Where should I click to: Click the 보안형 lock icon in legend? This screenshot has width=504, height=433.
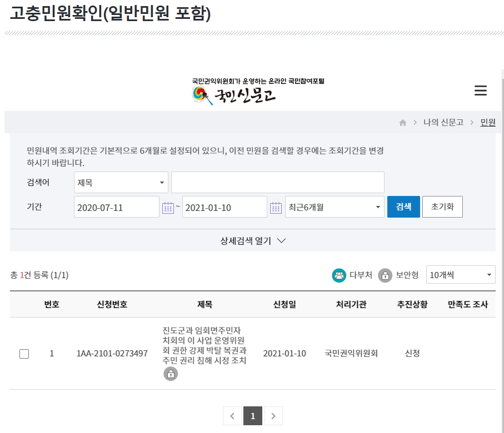[x=385, y=275]
